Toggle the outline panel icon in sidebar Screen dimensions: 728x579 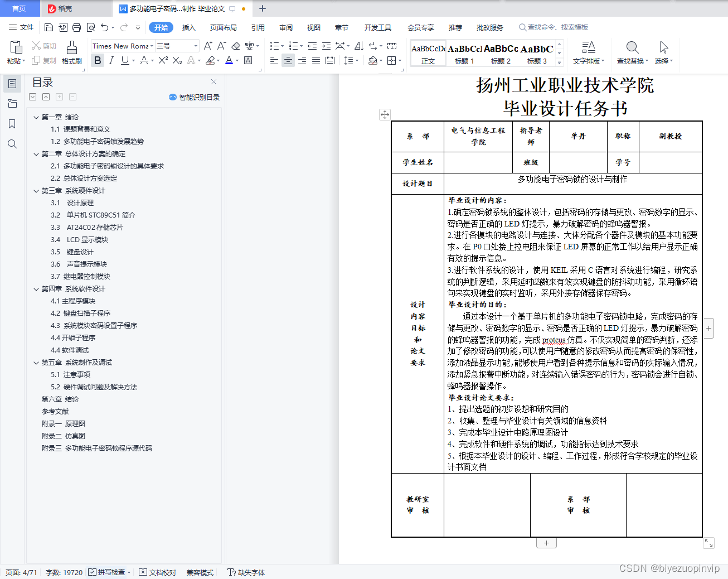click(12, 84)
